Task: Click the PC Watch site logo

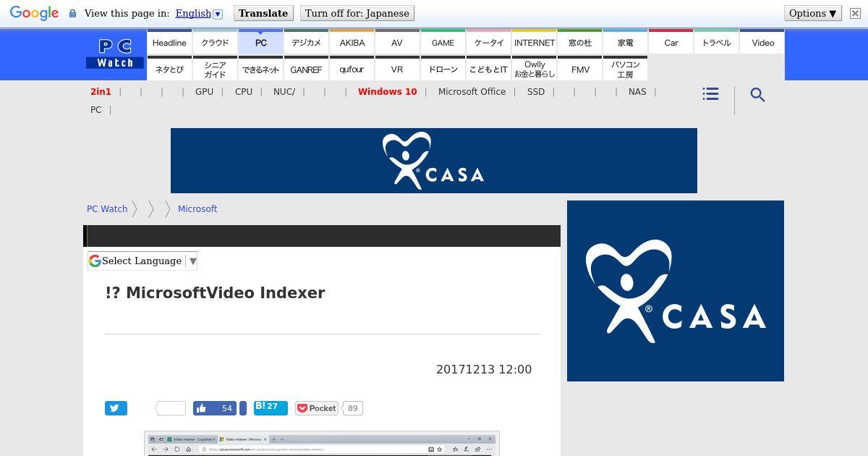Action: pyautogui.click(x=115, y=54)
